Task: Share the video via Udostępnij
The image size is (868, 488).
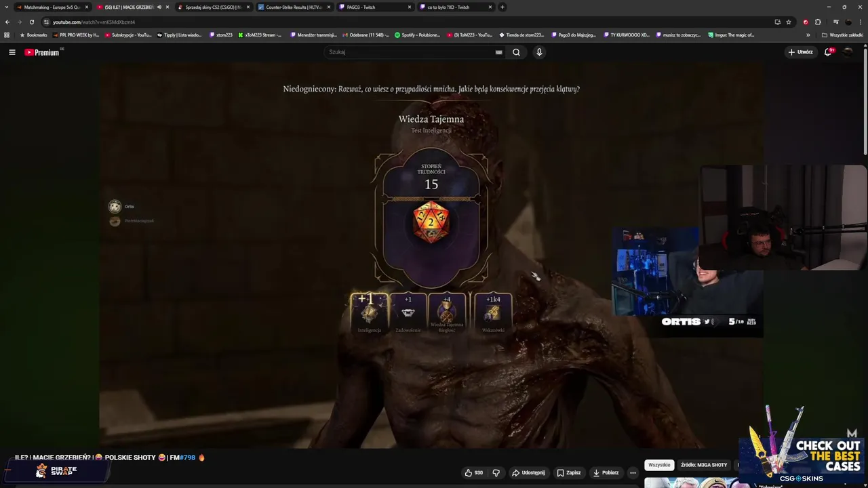Action: click(x=528, y=472)
